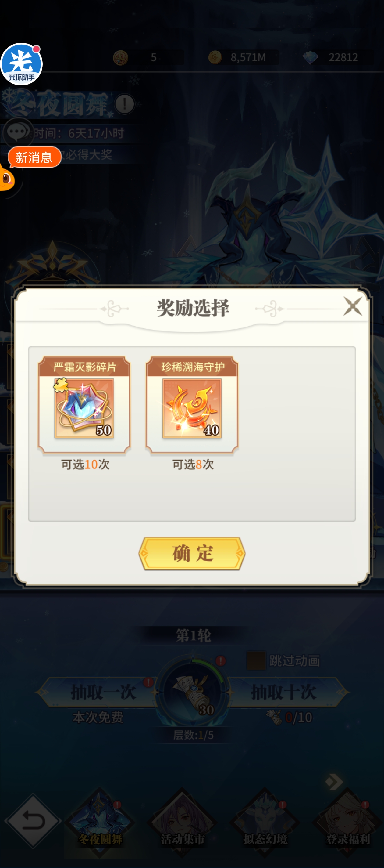384x868 pixels.
Task: Expand more tabs with the green chevron arrow
Action: coord(334,782)
